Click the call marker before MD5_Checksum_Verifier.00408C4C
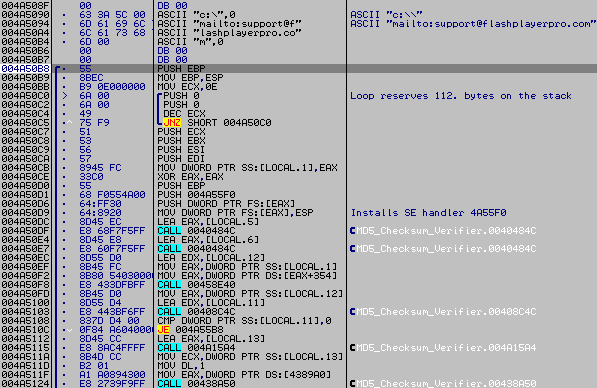This screenshot has width=597, height=388. coord(353,311)
